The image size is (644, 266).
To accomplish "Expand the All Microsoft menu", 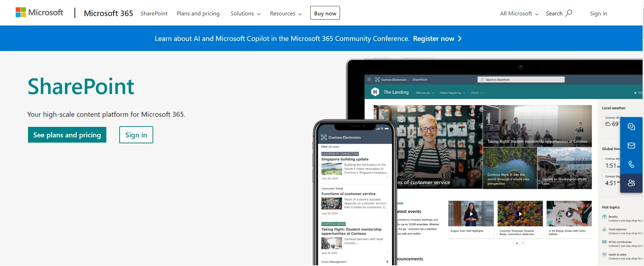I will [519, 13].
